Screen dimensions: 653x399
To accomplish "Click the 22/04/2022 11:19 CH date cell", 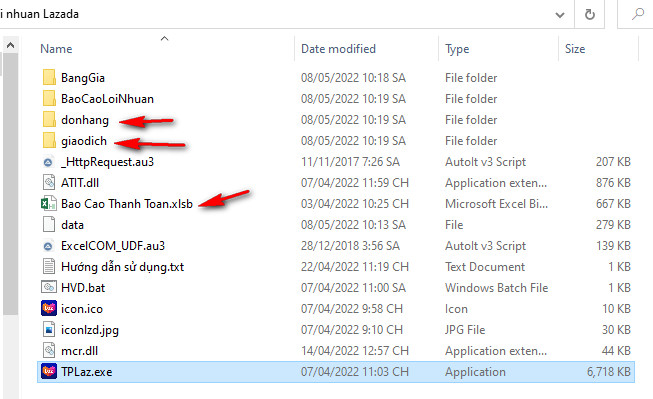I will (x=355, y=267).
